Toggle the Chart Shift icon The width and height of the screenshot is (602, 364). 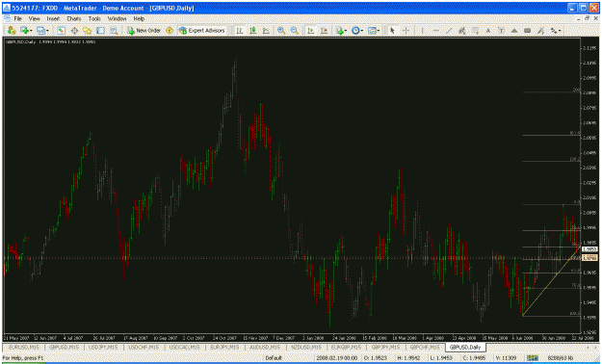click(x=324, y=31)
